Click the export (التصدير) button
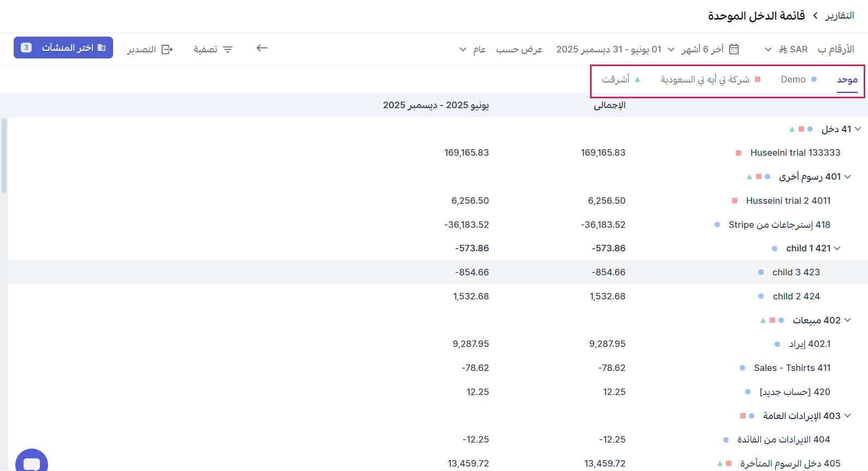 pos(150,49)
